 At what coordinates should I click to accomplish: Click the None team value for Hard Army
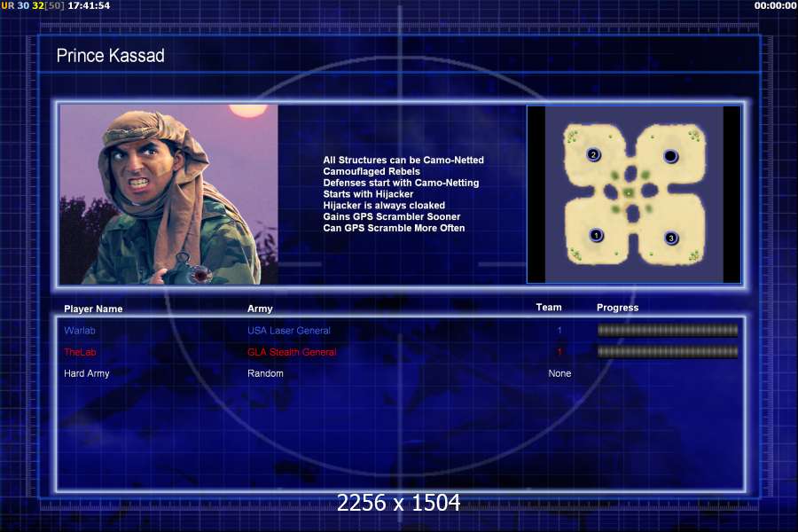tap(559, 373)
